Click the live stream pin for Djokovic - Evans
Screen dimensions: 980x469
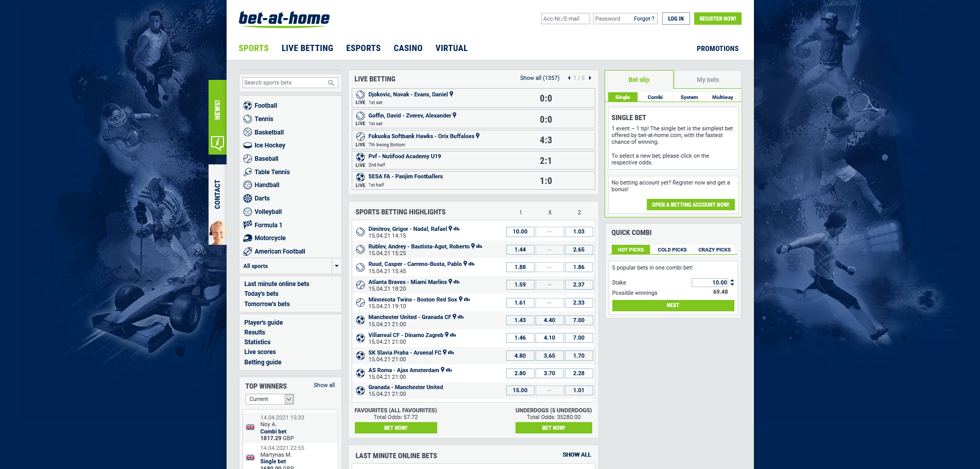452,94
